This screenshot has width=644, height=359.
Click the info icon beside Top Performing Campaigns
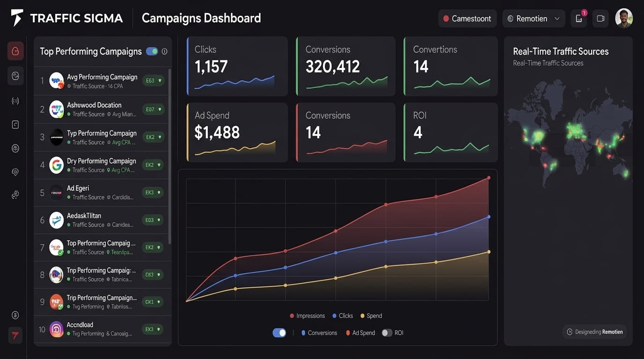tap(164, 51)
